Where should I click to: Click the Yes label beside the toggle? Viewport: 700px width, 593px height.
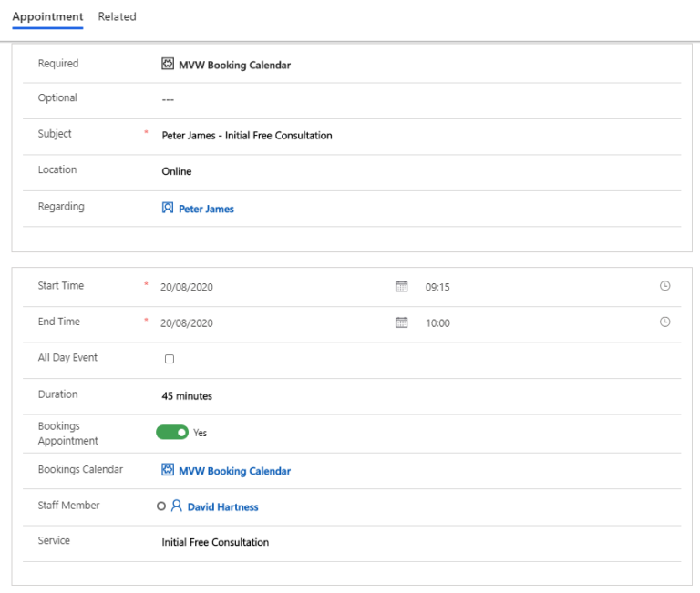(x=200, y=433)
